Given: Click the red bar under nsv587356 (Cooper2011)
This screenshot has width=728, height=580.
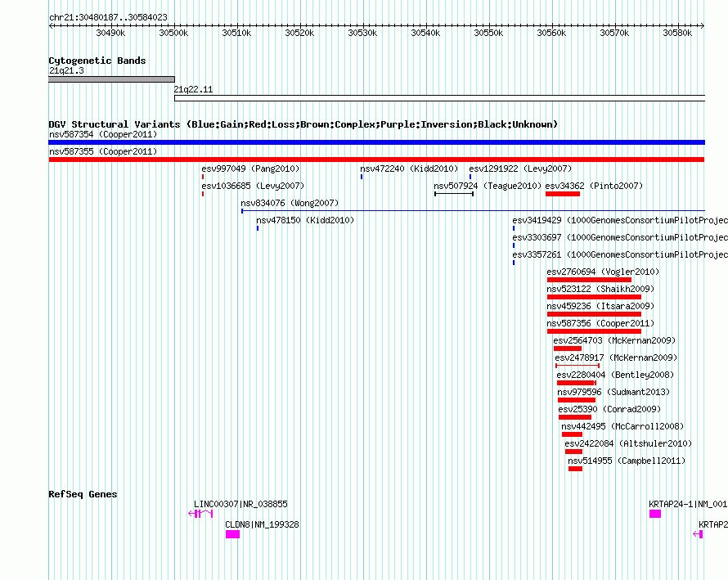Looking at the screenshot, I should (595, 331).
